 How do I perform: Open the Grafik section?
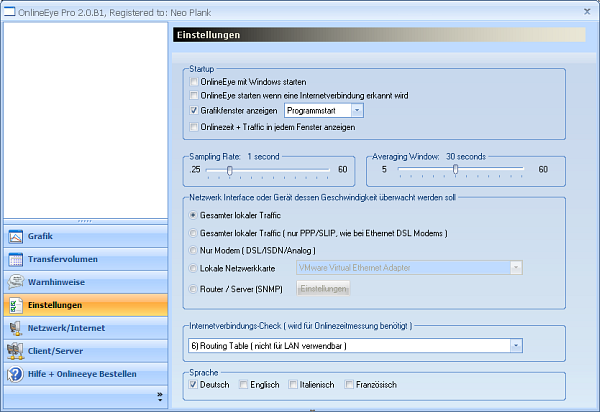coord(86,236)
